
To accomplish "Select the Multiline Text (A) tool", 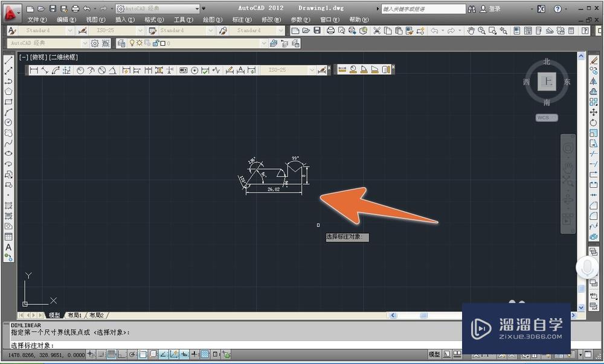I will click(x=8, y=247).
